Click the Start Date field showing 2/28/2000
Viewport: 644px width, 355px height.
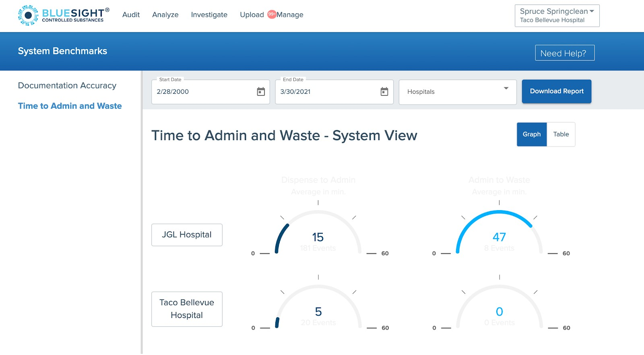click(x=211, y=92)
